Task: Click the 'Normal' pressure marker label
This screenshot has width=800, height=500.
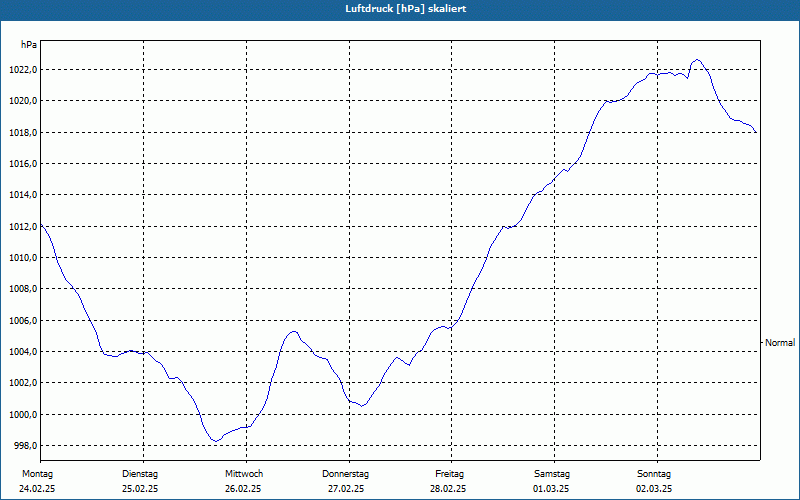Action: point(780,343)
